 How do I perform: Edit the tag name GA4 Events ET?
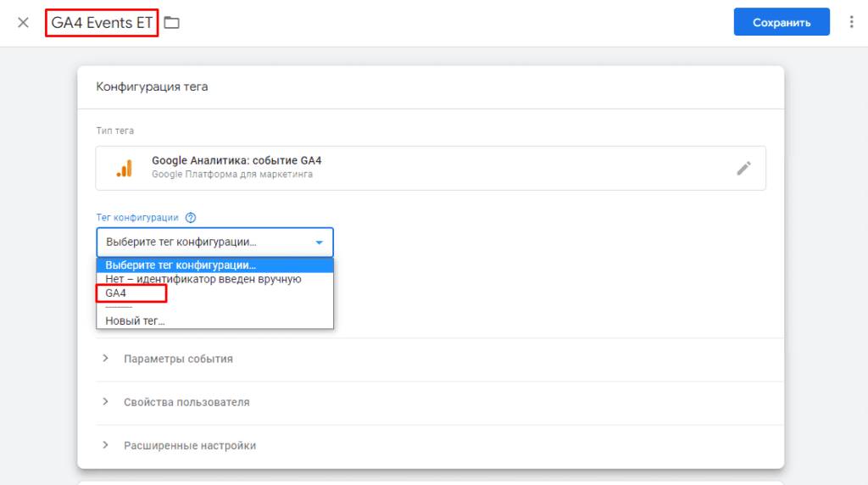coord(102,23)
